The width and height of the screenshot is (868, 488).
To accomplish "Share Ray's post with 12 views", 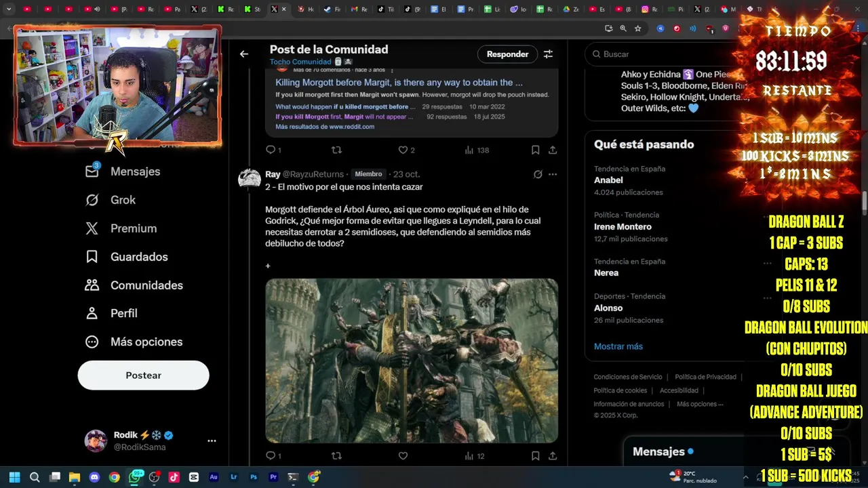I will tap(553, 456).
